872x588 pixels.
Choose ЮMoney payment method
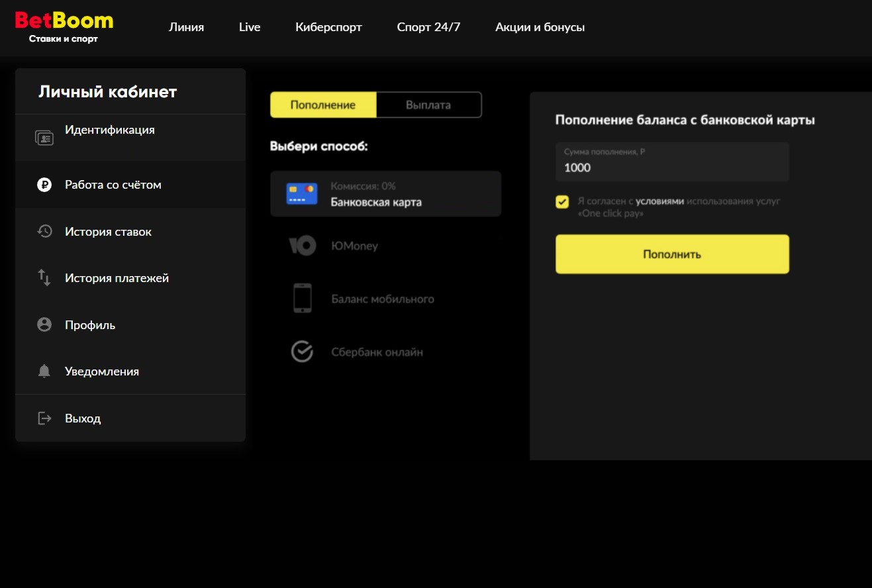[x=385, y=246]
